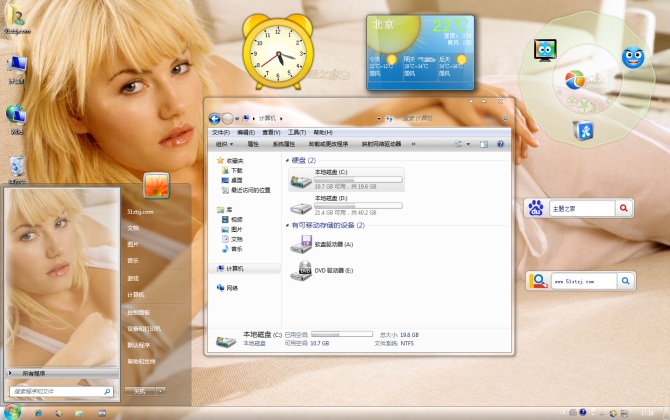Screen dimensions: 670x420
Task: Open 视频 videos library
Action: (232, 220)
